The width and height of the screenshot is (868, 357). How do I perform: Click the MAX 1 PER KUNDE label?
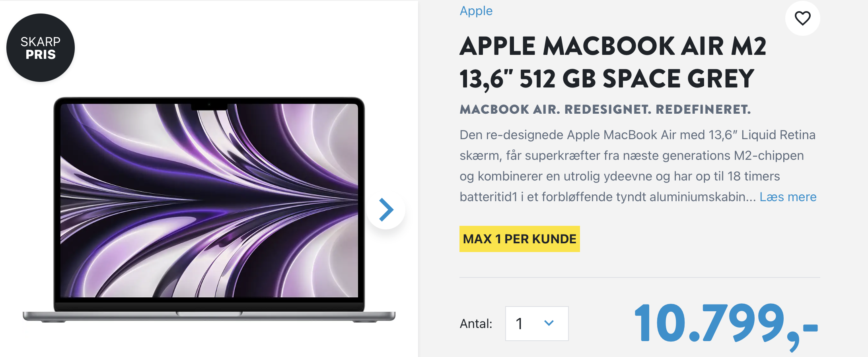[520, 239]
